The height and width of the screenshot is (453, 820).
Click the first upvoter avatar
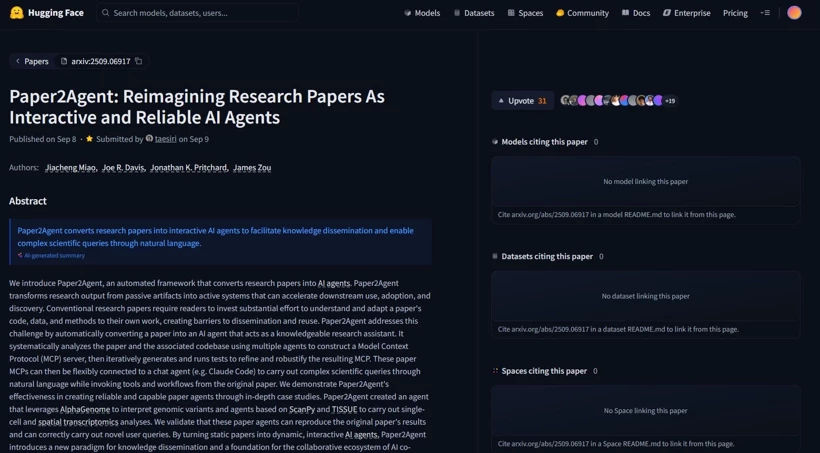click(566, 101)
